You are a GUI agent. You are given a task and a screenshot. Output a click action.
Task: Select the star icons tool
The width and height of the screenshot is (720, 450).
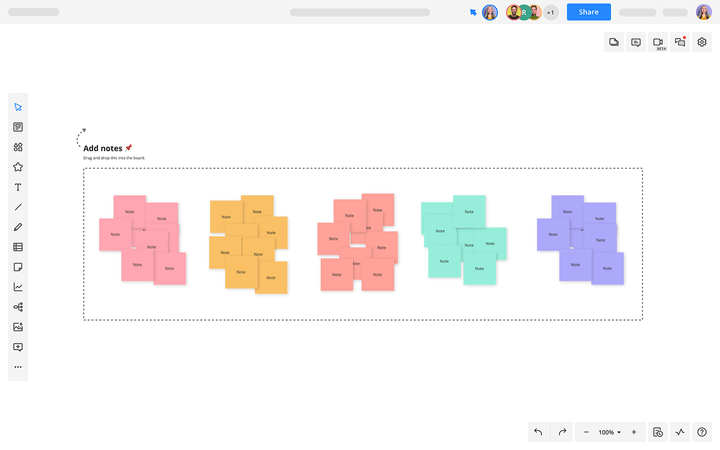(18, 167)
